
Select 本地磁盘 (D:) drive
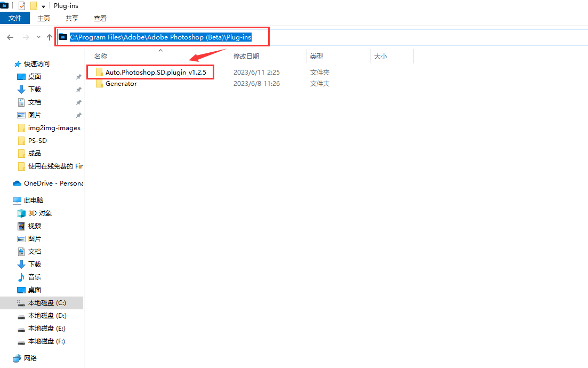pos(47,315)
